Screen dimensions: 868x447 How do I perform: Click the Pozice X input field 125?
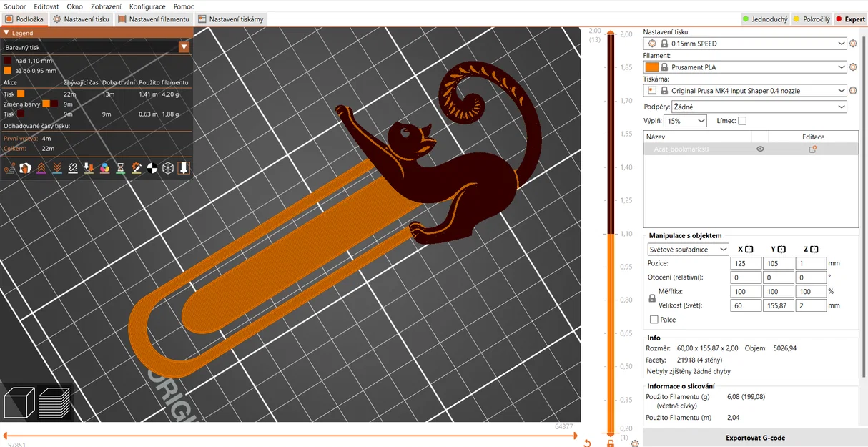746,263
